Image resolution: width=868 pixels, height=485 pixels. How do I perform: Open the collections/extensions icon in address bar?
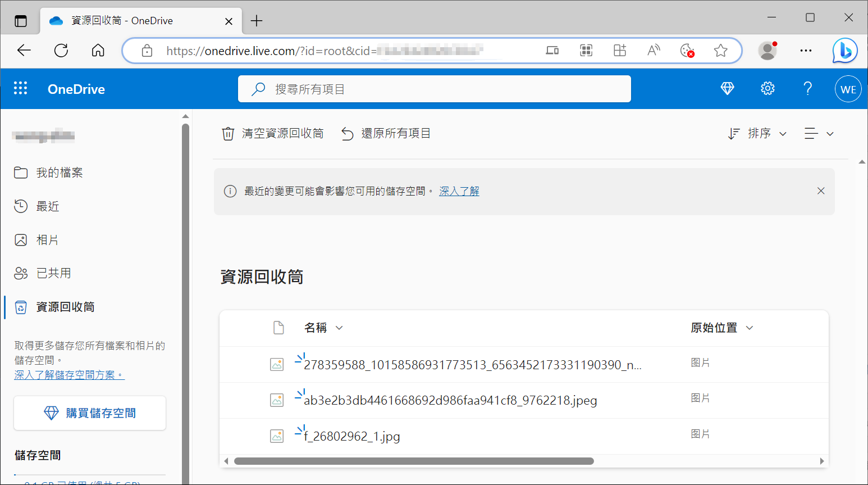[620, 51]
